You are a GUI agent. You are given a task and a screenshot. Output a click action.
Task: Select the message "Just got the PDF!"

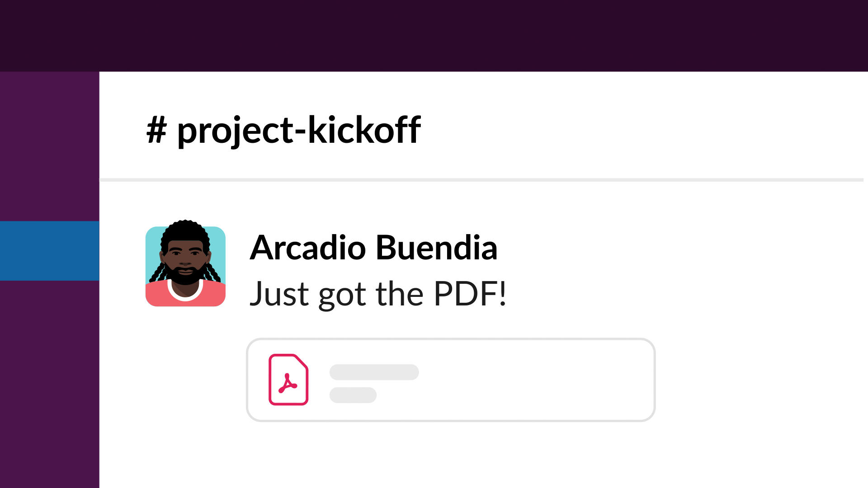[x=378, y=294]
